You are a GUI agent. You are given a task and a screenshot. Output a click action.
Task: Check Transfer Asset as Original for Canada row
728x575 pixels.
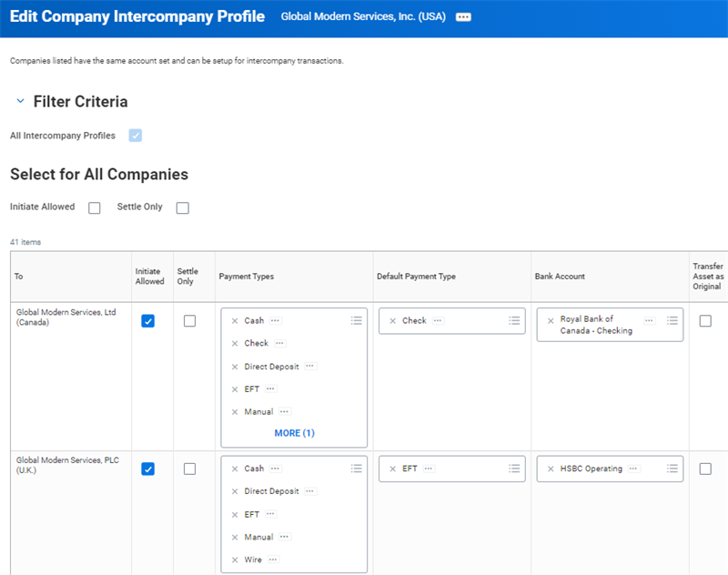pyautogui.click(x=705, y=320)
